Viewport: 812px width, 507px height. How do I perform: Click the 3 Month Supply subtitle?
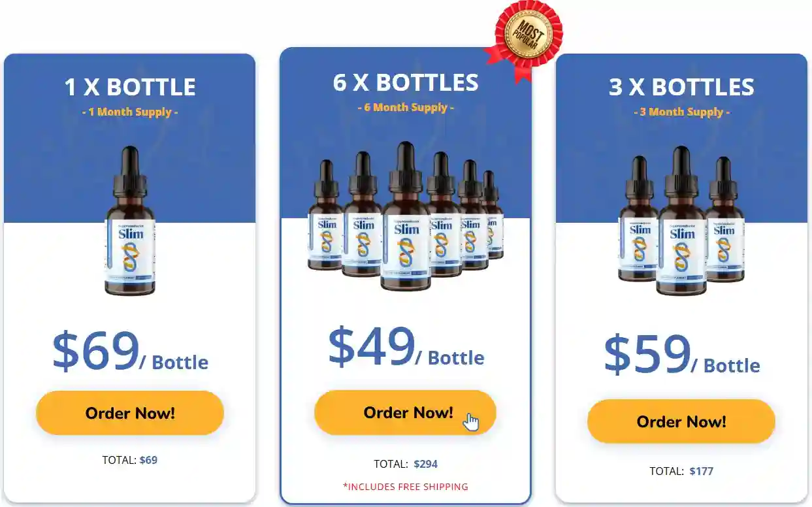coord(681,112)
